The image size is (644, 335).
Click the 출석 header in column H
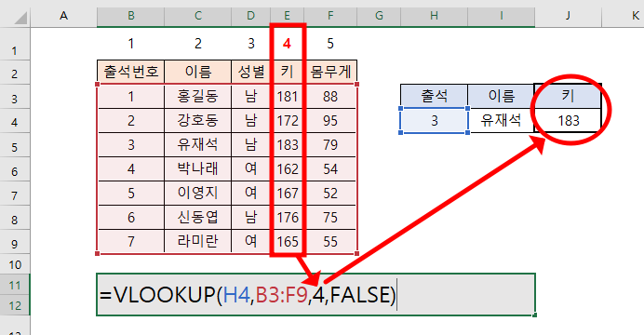click(434, 97)
